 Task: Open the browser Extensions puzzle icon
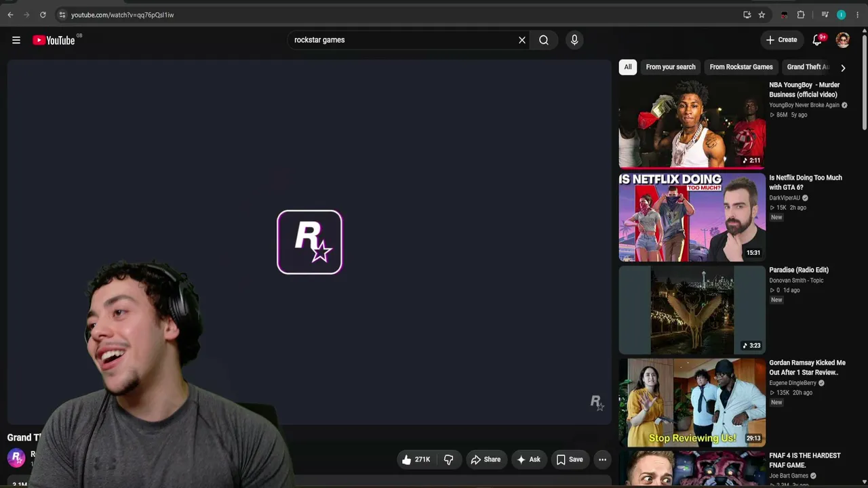click(801, 14)
